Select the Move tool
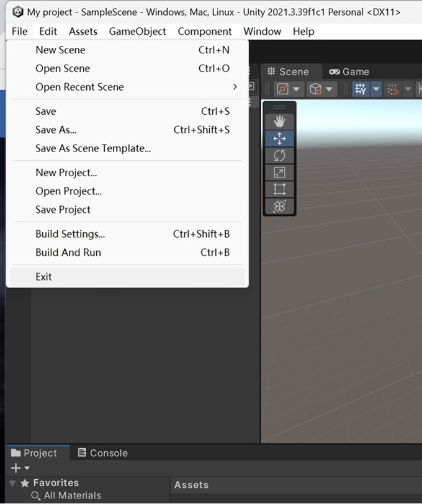 [x=279, y=138]
